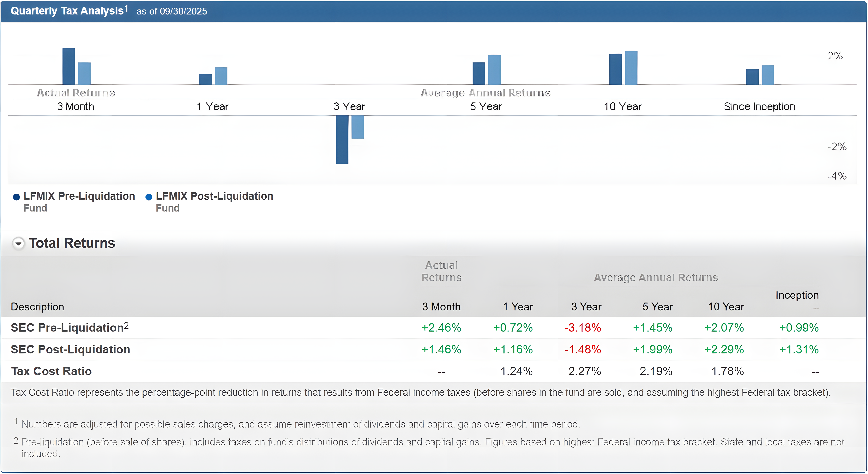Click the 3 Year chart axis label
The image size is (868, 474).
click(349, 106)
